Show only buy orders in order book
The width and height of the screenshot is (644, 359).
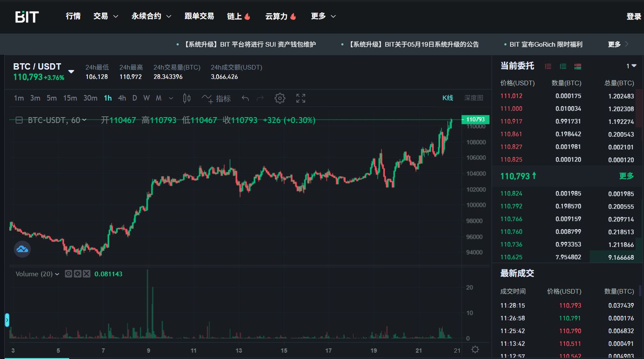click(x=563, y=66)
